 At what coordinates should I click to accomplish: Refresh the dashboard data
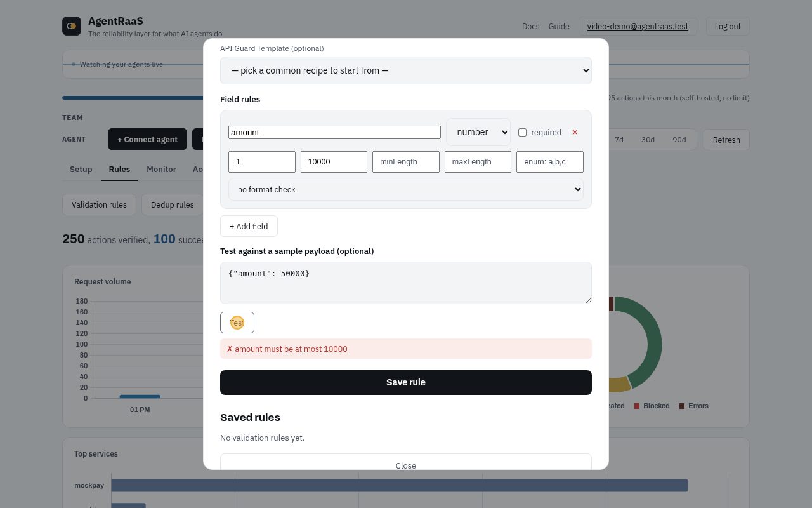click(x=726, y=140)
